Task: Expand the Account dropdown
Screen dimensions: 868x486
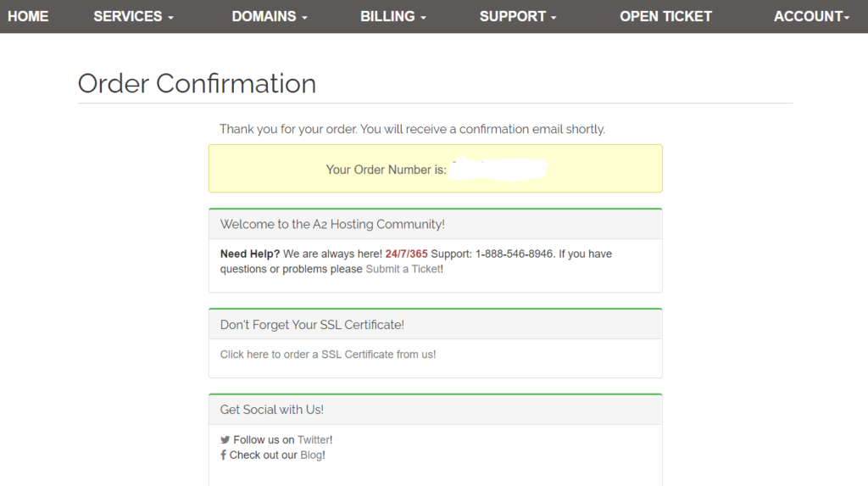Action: 811,17
